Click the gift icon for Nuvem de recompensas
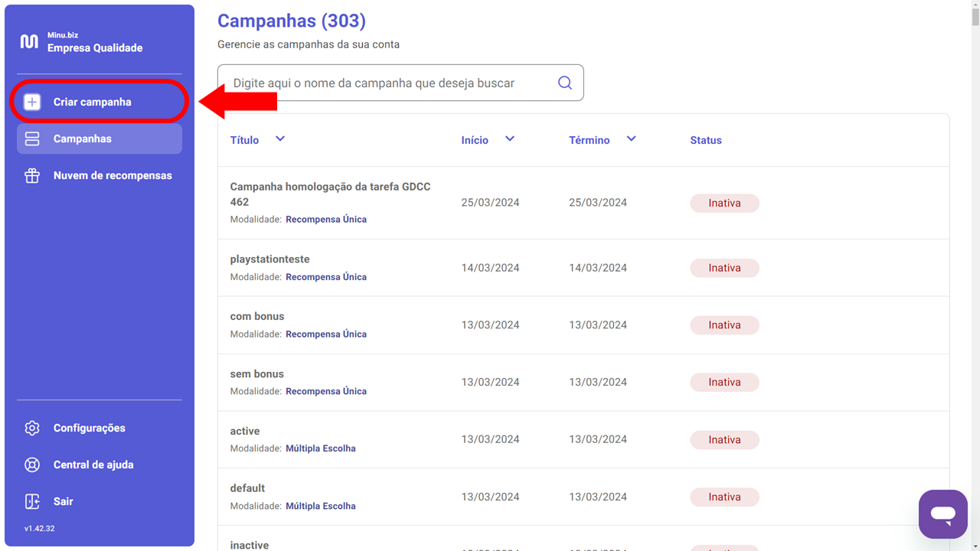Screen dimensions: 980x551 point(32,175)
